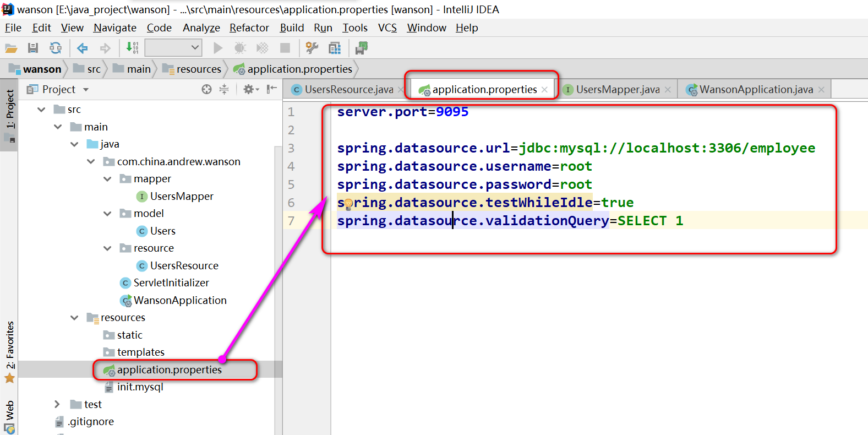Click the Forward navigation arrow

click(105, 48)
